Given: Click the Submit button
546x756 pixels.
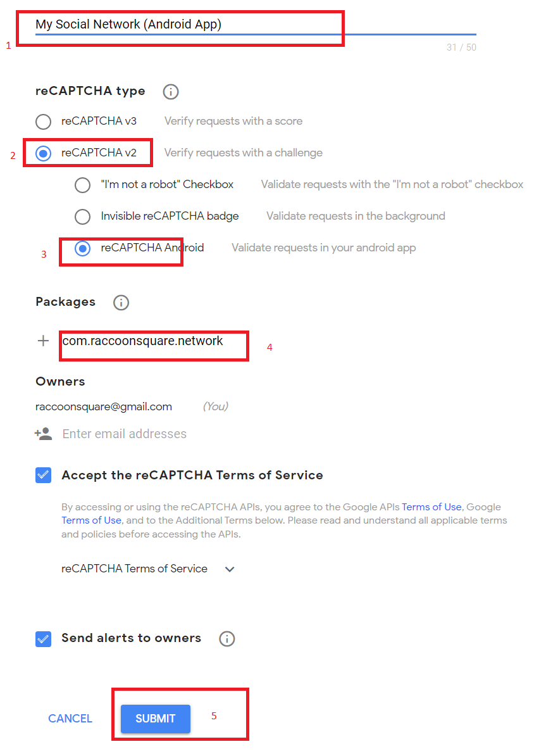Looking at the screenshot, I should [x=155, y=719].
